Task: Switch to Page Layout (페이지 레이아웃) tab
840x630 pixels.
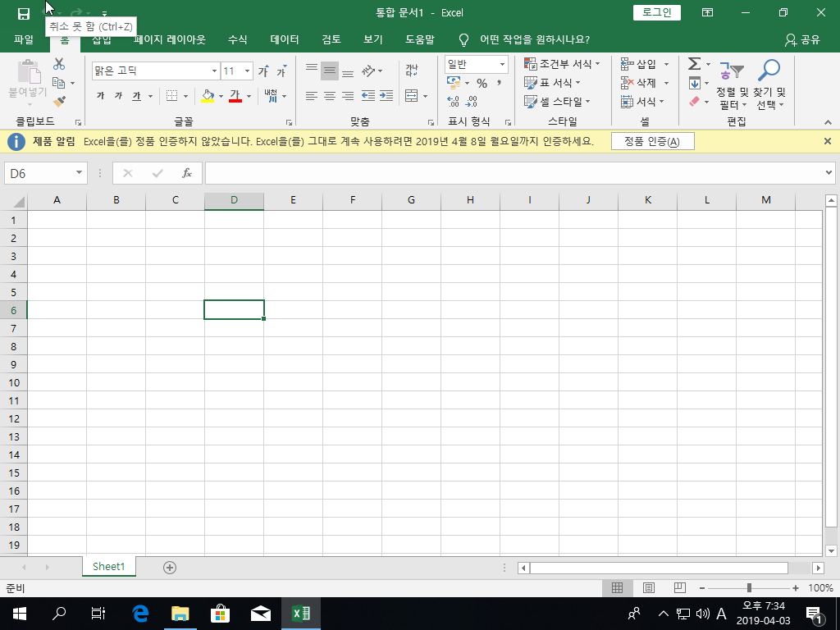Action: 169,39
